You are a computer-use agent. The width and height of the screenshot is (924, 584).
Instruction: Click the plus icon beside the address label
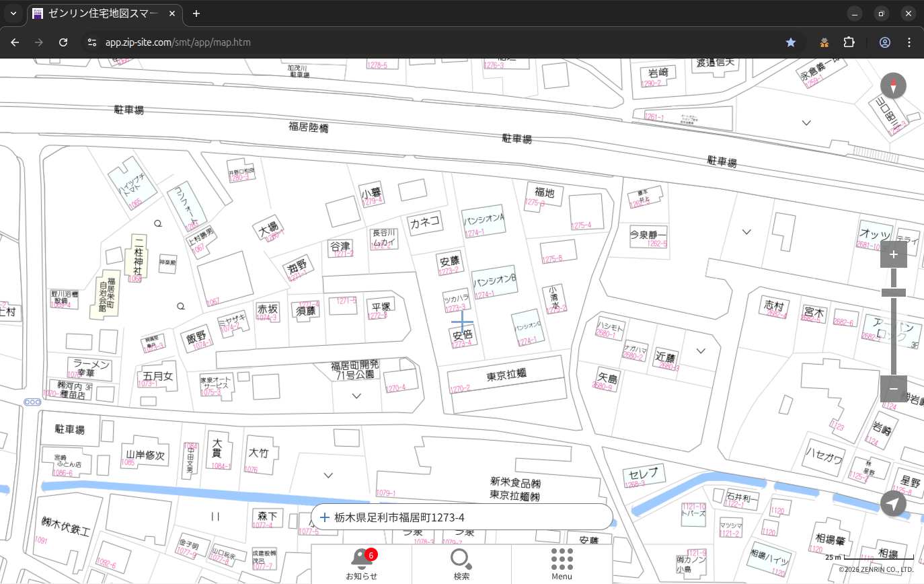[x=325, y=517]
